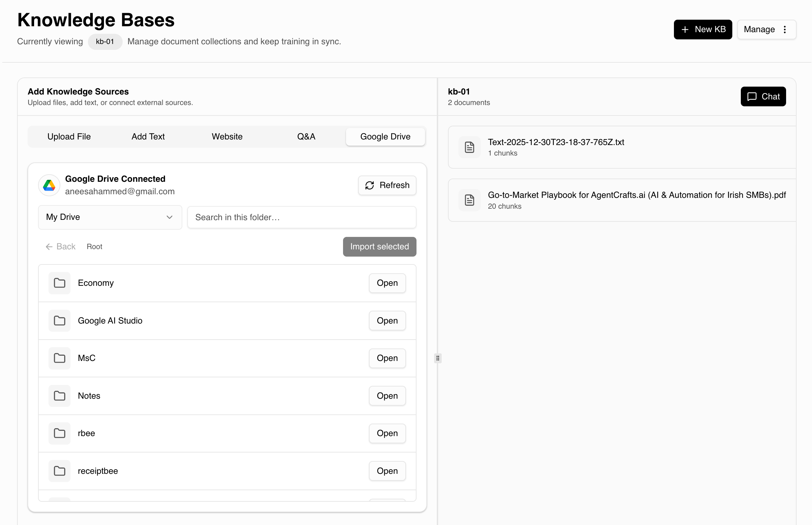Switch to the Q&A tab
The height and width of the screenshot is (525, 812).
[306, 137]
